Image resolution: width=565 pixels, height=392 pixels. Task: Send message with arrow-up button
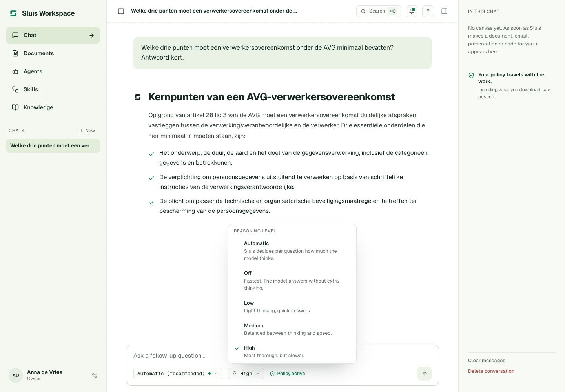click(x=425, y=374)
